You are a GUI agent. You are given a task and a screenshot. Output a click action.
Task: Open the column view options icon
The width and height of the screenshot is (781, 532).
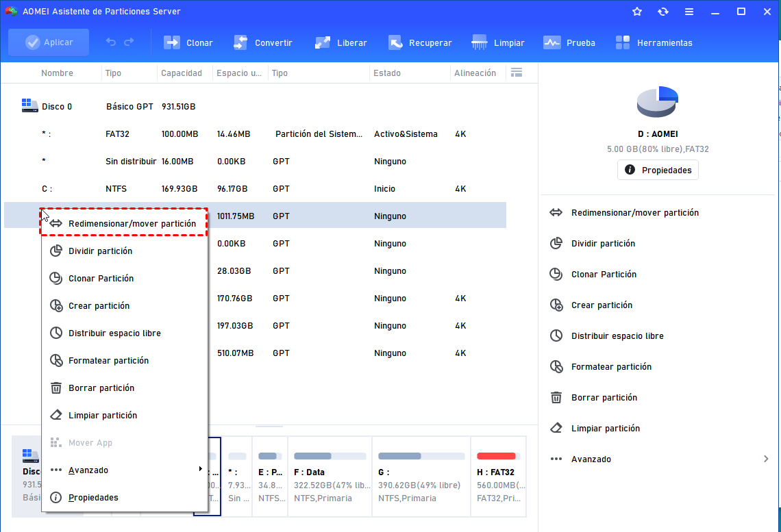[x=517, y=73]
